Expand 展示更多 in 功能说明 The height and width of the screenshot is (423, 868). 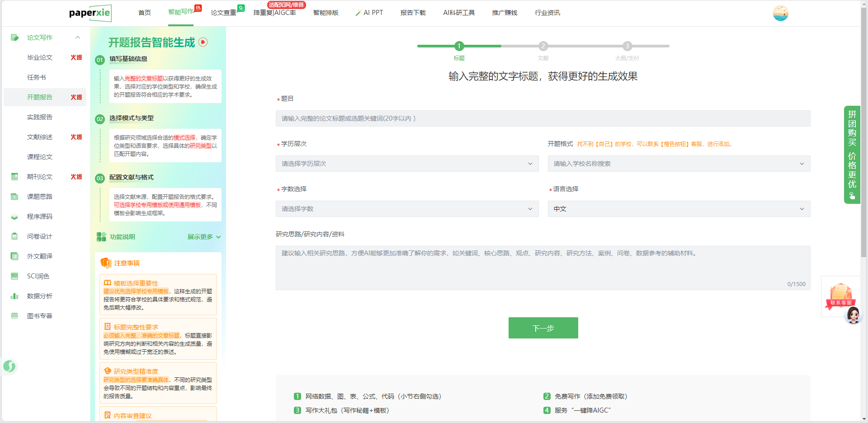[204, 237]
